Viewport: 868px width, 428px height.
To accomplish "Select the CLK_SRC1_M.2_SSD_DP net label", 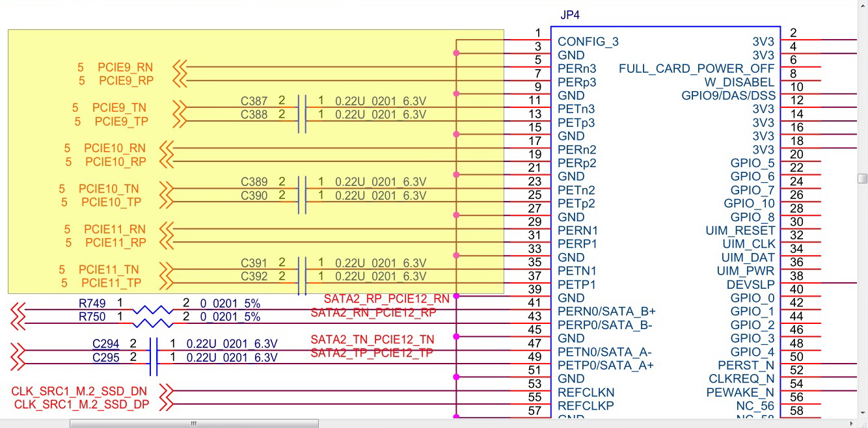I will click(x=81, y=405).
